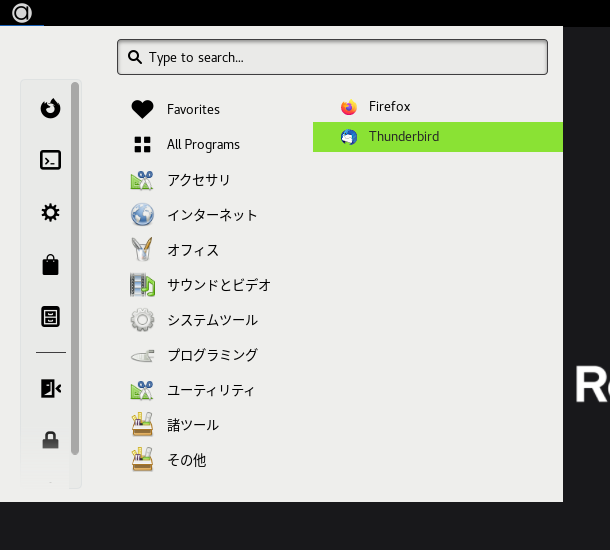Click the log out door icon
The image size is (610, 550).
pos(51,388)
